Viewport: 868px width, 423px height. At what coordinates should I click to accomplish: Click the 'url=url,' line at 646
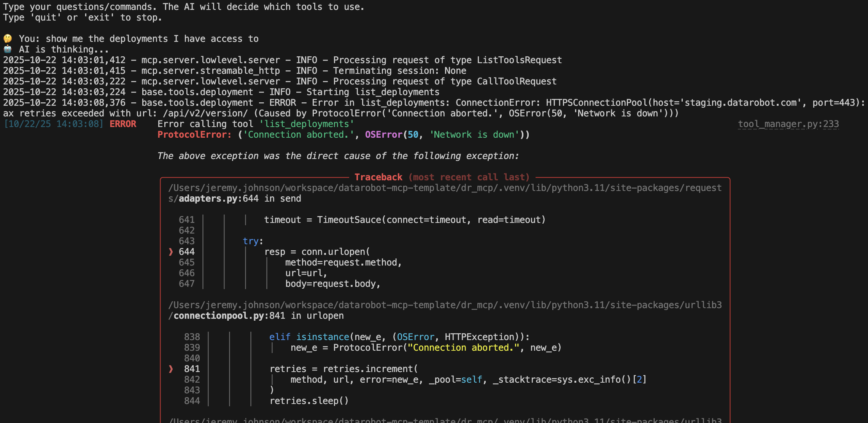tap(306, 273)
